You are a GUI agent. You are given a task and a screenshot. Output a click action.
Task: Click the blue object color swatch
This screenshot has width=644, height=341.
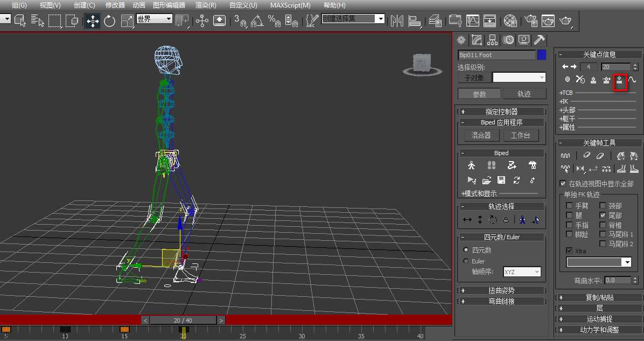point(542,55)
